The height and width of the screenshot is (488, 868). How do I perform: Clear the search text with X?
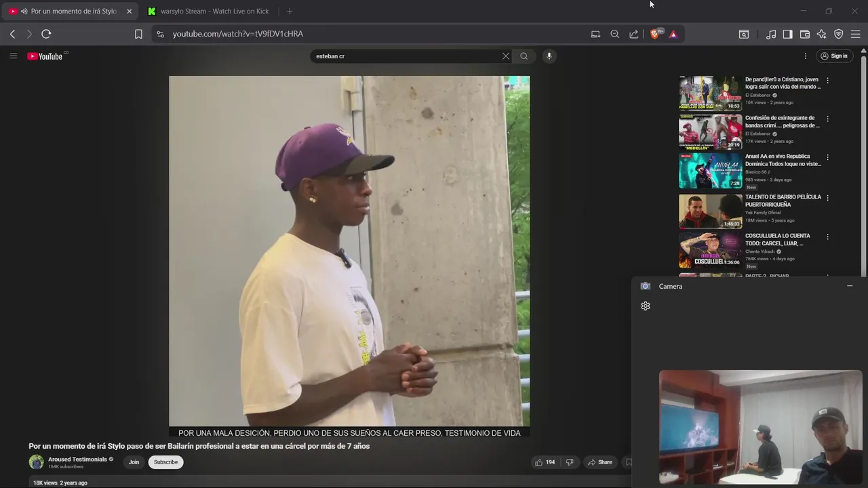point(506,56)
